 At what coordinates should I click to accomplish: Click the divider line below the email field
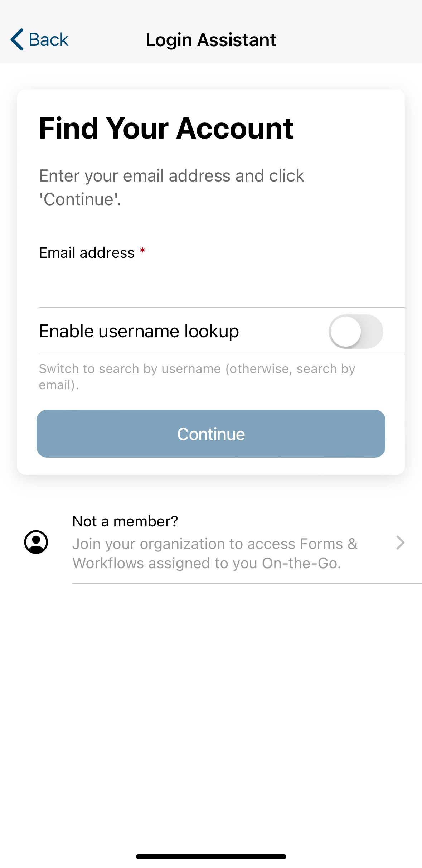tap(222, 307)
